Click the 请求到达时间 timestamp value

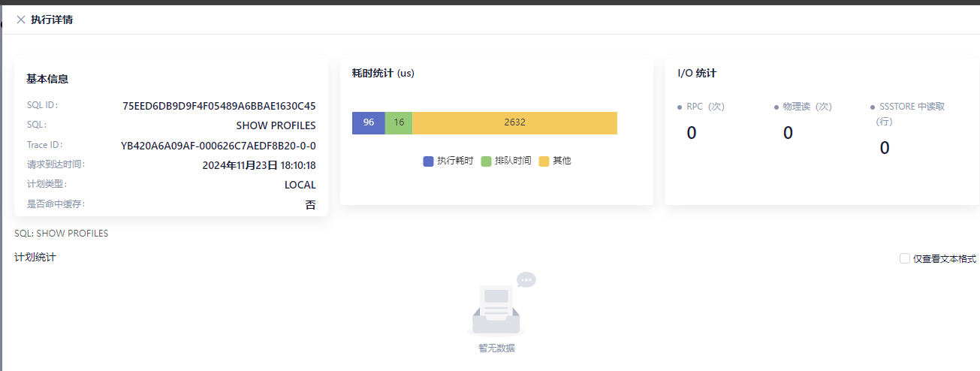click(x=258, y=165)
